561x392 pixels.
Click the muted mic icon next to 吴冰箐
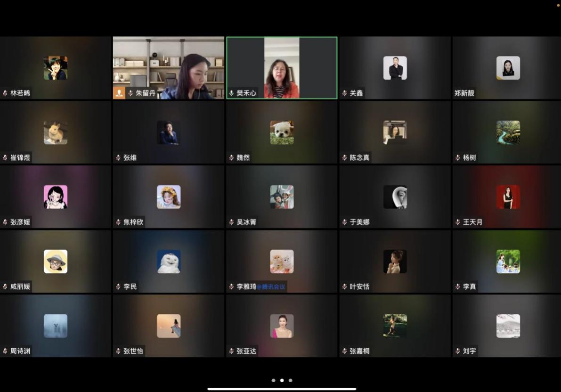[231, 222]
